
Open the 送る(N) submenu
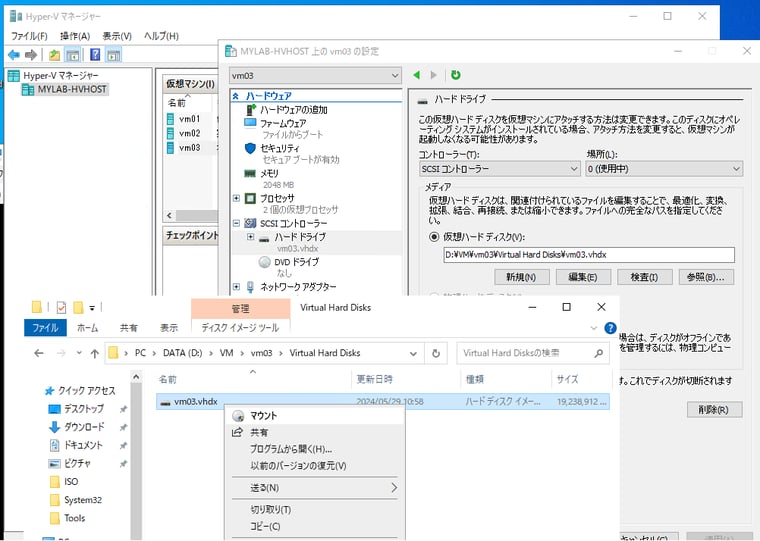point(315,488)
